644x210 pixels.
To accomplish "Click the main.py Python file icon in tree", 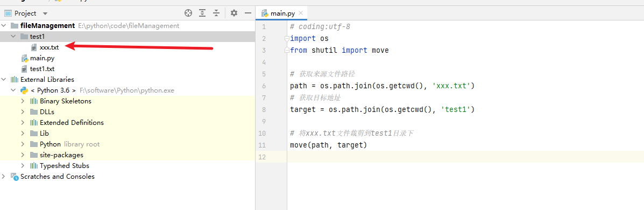I will 24,58.
